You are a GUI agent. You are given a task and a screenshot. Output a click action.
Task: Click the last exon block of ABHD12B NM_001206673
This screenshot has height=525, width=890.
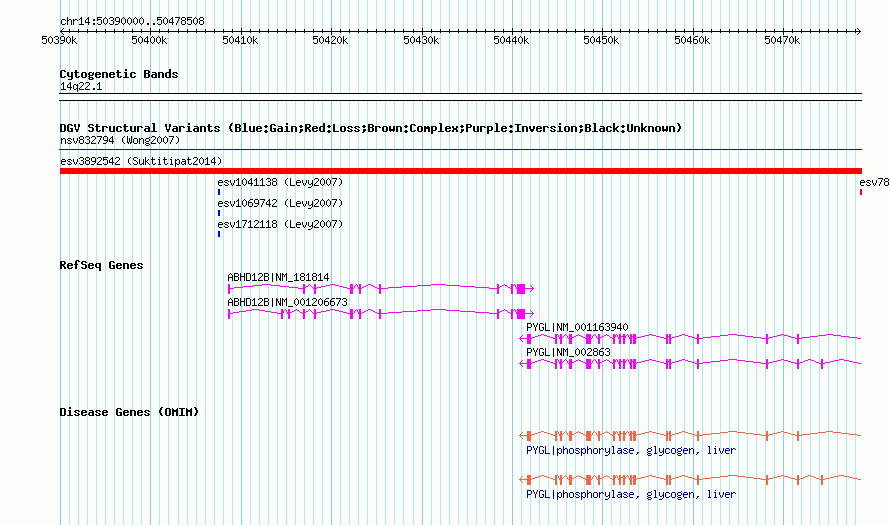coord(521,314)
